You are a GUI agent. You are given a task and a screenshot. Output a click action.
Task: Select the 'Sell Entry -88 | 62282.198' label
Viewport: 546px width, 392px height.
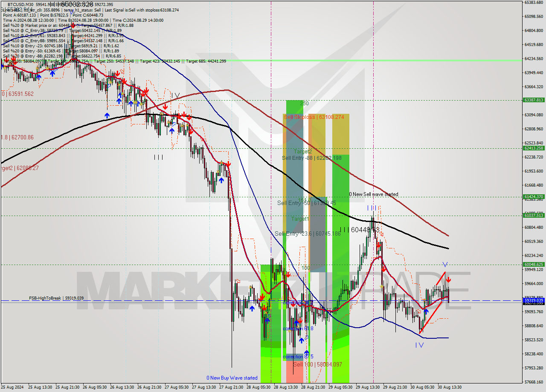click(x=312, y=158)
